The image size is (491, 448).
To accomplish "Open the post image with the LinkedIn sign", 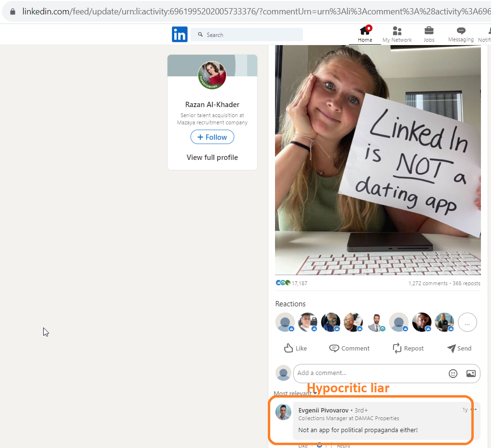I will tap(378, 160).
